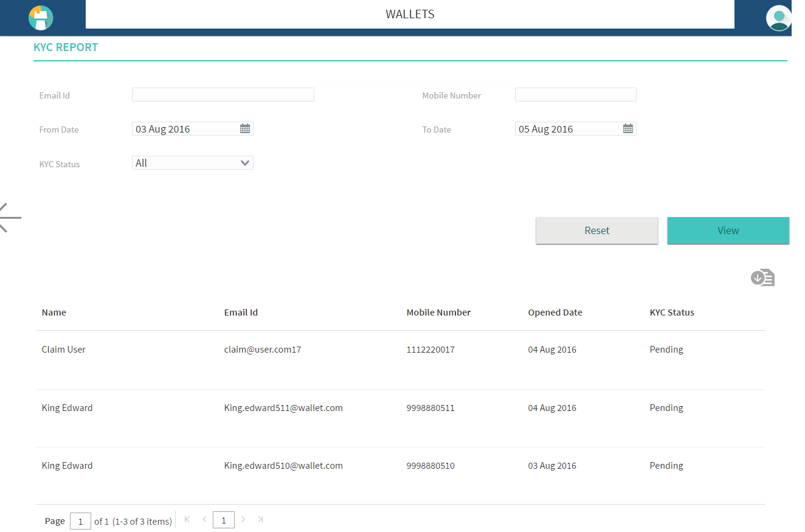This screenshot has width=805, height=532.
Task: Click opened date in Claim User row
Action: (552, 350)
